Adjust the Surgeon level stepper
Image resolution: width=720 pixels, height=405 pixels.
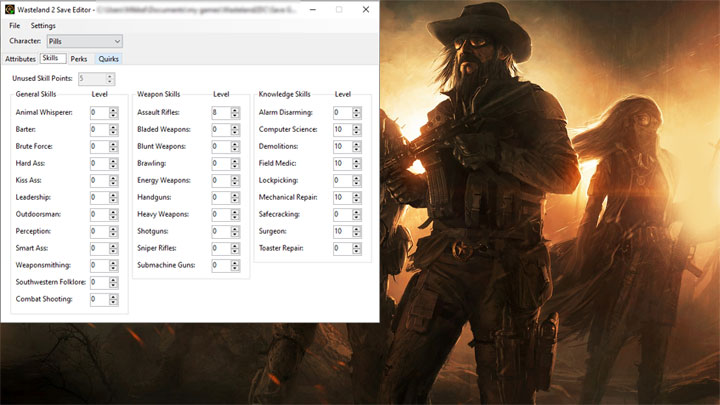tap(357, 231)
